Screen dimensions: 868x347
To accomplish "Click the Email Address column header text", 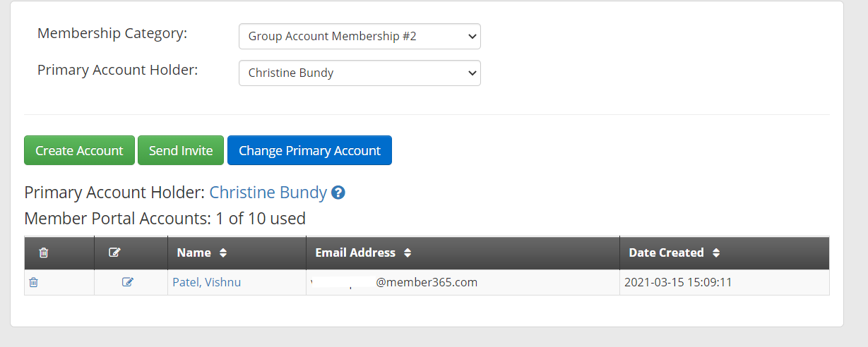I will (355, 252).
